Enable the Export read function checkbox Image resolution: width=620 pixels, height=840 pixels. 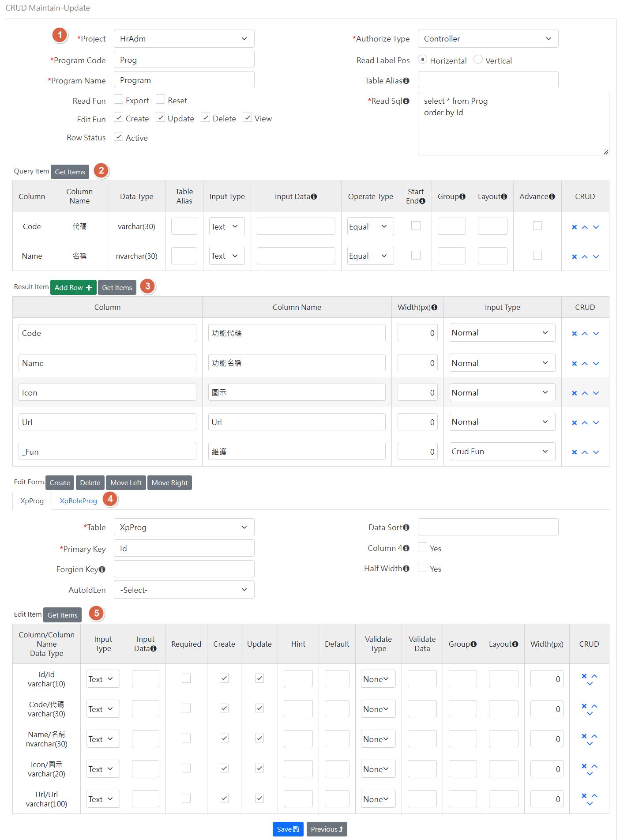click(x=118, y=99)
